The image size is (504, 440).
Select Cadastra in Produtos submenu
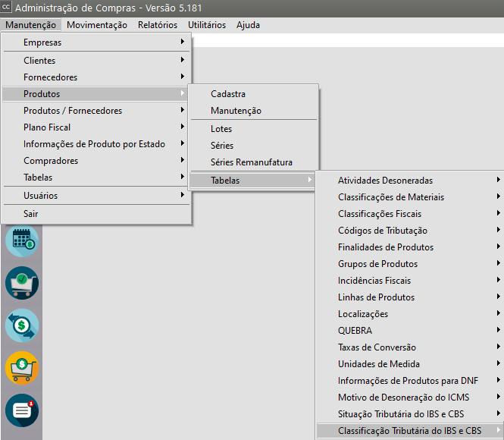tap(228, 94)
